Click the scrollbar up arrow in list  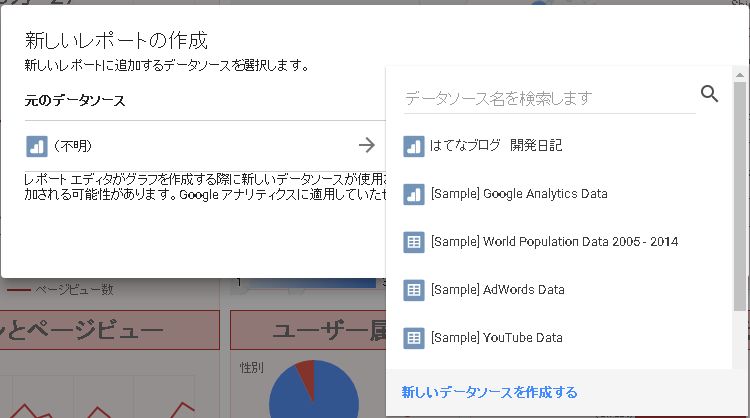(739, 75)
